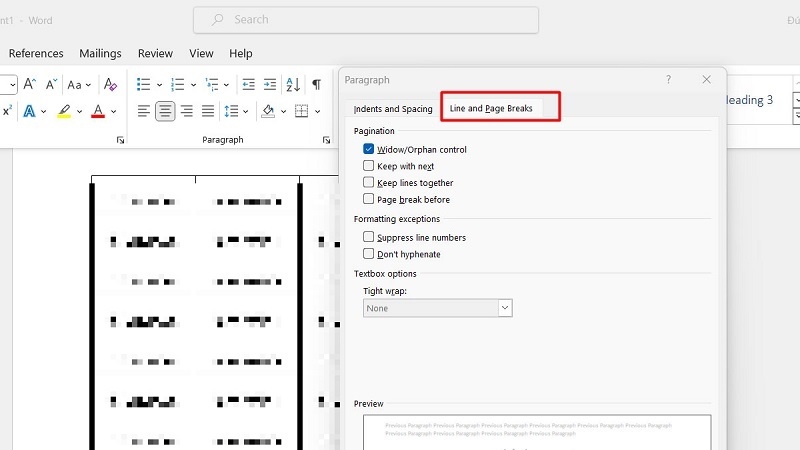The width and height of the screenshot is (800, 450).
Task: Check the Page break before box
Action: pyautogui.click(x=369, y=199)
